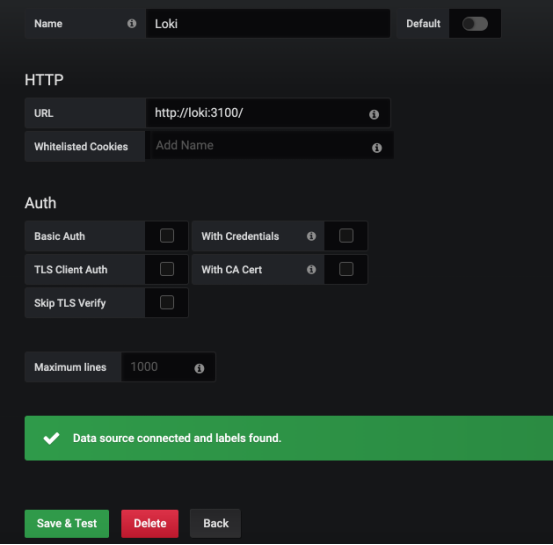Screen dimensions: 553x545
Task: Click the checkmark icon in success banner
Action: coord(51,438)
